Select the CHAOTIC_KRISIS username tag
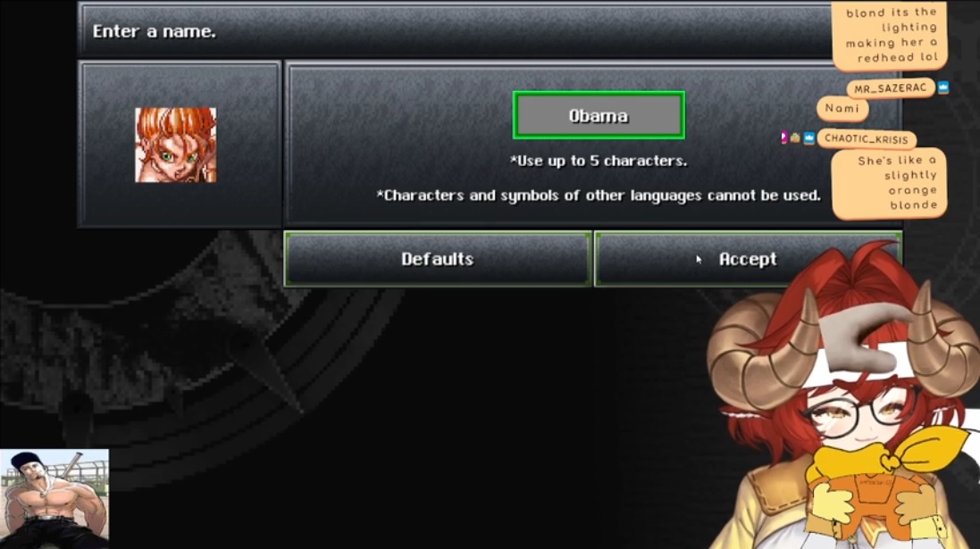Viewport: 980px width, 549px height. point(867,139)
